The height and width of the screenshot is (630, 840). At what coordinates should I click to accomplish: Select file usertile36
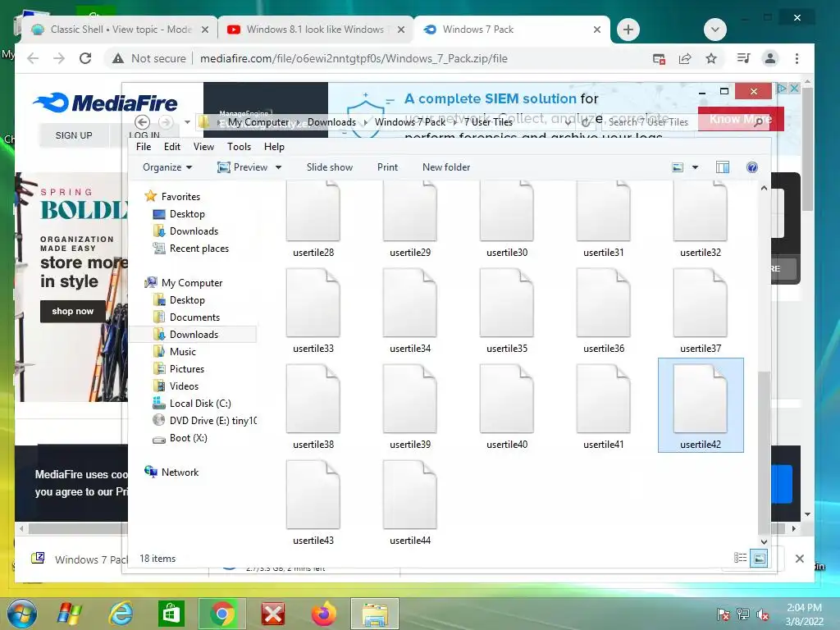pyautogui.click(x=604, y=311)
